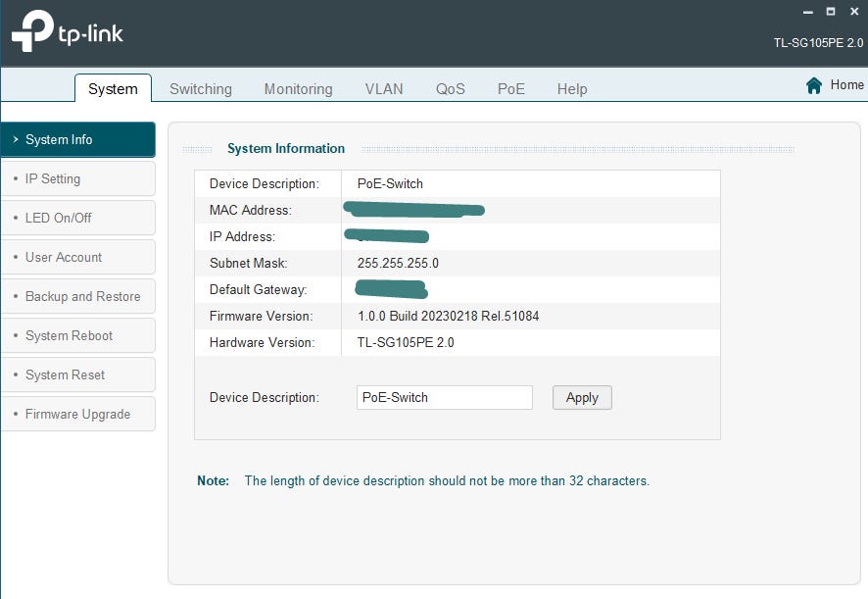Open the VLAN tab

click(x=384, y=89)
